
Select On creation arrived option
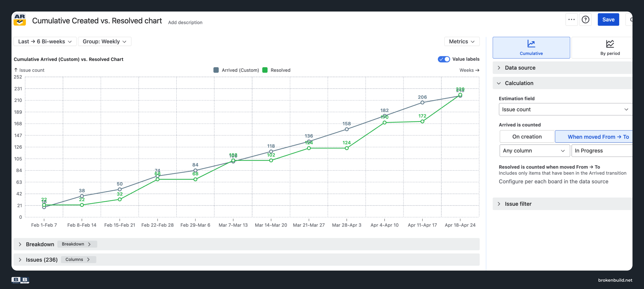[527, 136]
